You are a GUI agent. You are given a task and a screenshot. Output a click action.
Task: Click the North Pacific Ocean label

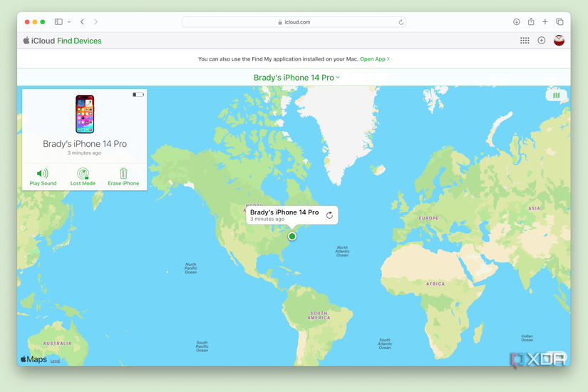[190, 268]
